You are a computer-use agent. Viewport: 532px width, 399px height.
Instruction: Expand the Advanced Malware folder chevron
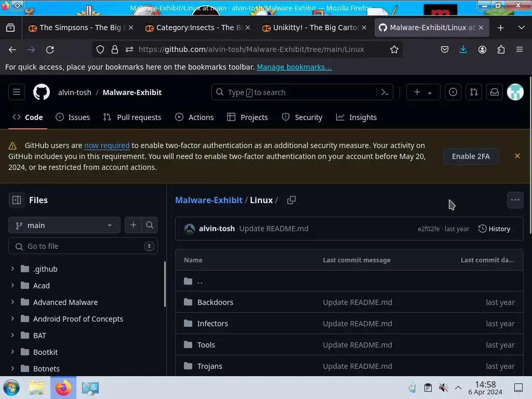(12, 302)
